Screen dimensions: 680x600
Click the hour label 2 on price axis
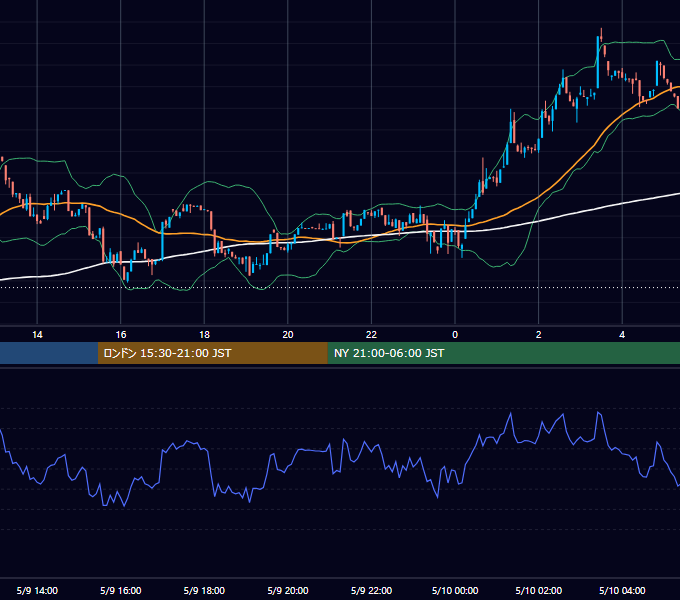click(x=539, y=334)
